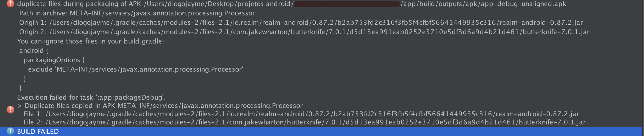The width and height of the screenshot is (644, 136).
Task: Click the red error icon beside Duplicate files copied
Action: (x=10, y=110)
